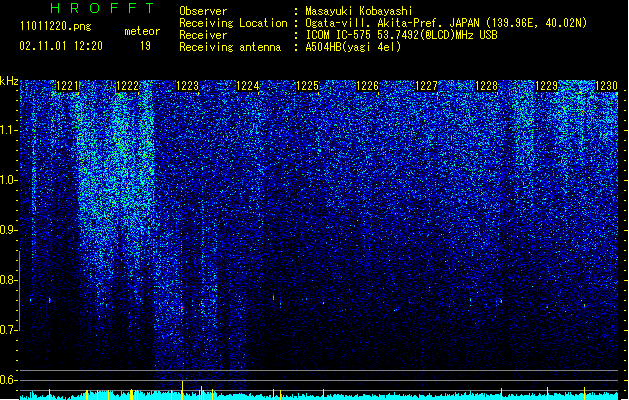Image resolution: width=629 pixels, height=400 pixels.
Task: Click the meteor count value 19
Action: pos(145,46)
